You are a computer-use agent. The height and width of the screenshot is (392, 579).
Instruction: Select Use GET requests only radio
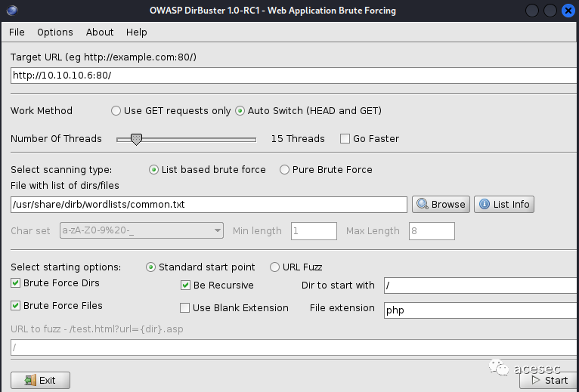(116, 111)
